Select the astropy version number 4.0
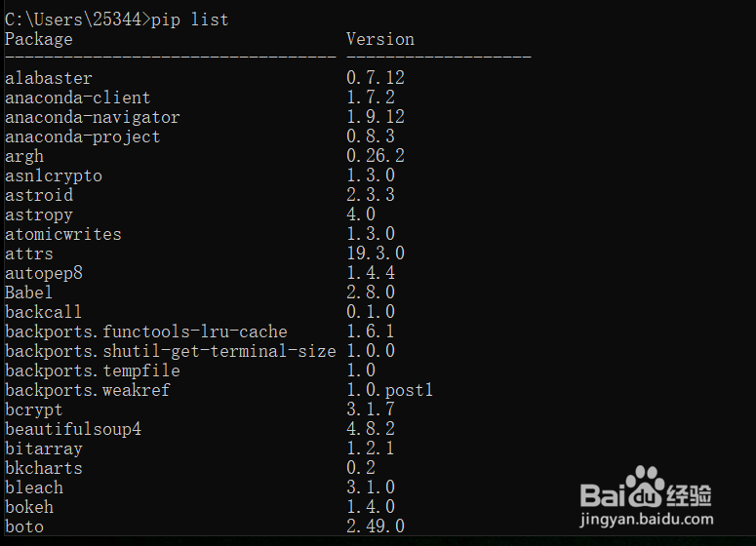 (x=361, y=214)
